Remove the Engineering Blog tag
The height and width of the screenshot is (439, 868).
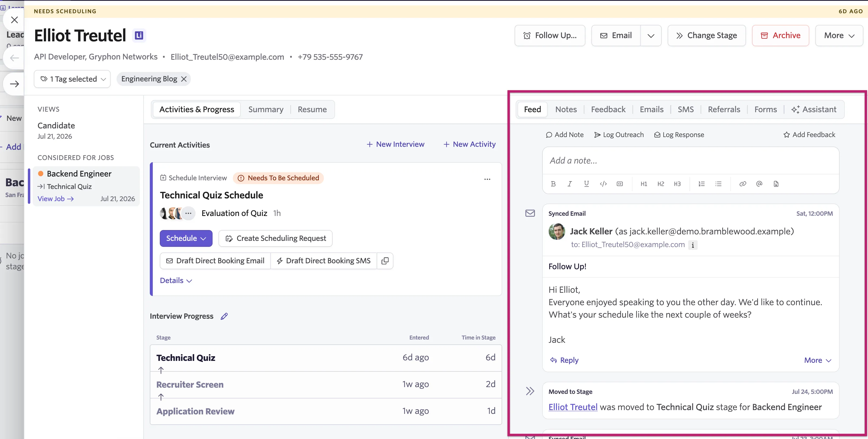click(184, 79)
